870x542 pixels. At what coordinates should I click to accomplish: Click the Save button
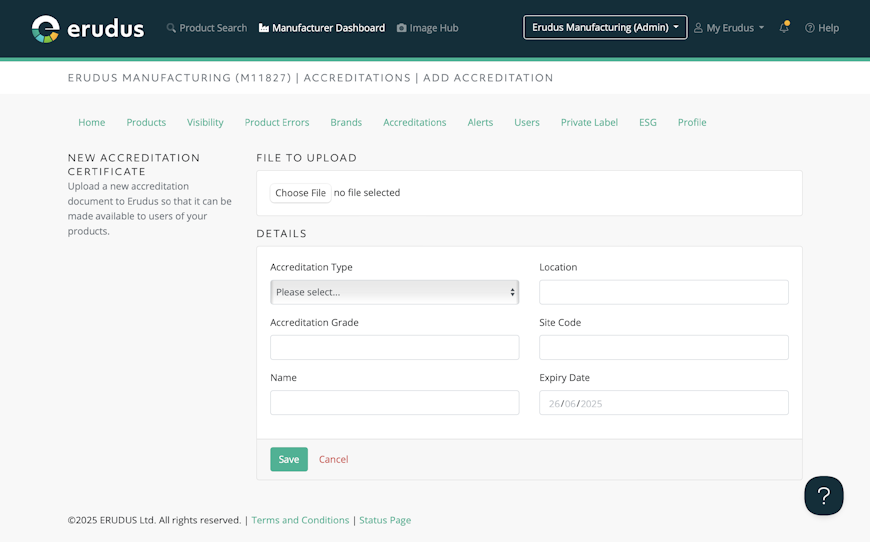click(x=289, y=459)
